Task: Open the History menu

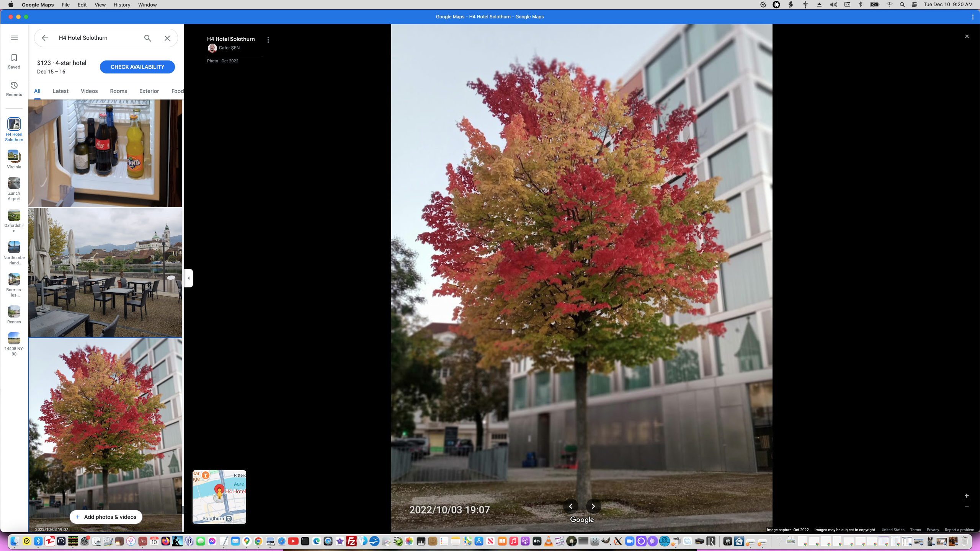Action: pos(122,5)
